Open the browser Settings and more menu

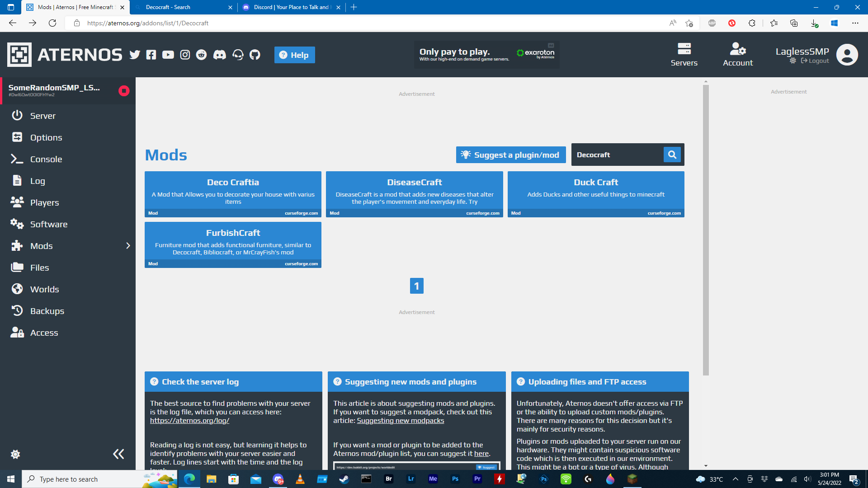[x=855, y=23]
